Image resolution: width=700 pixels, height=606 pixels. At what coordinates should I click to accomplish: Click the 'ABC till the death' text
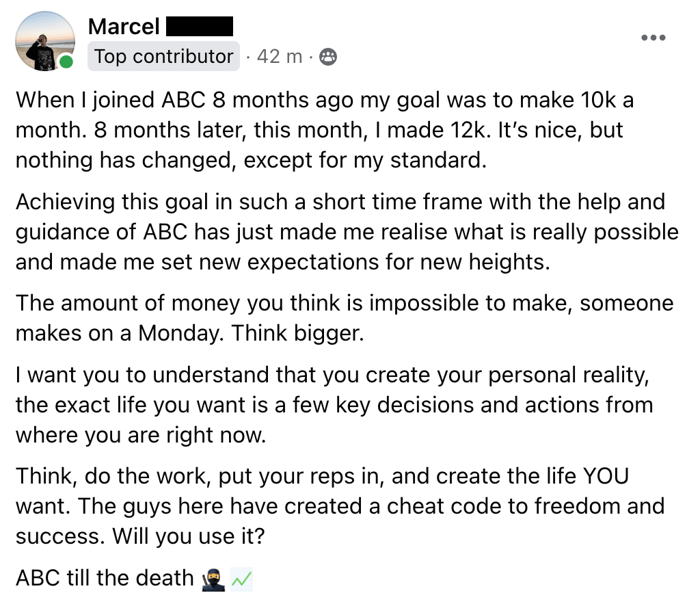coord(105,578)
